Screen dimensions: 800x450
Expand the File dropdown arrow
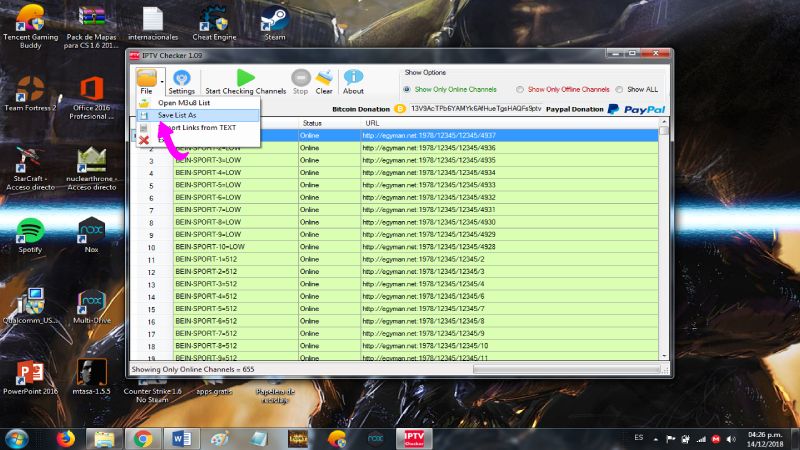(162, 82)
